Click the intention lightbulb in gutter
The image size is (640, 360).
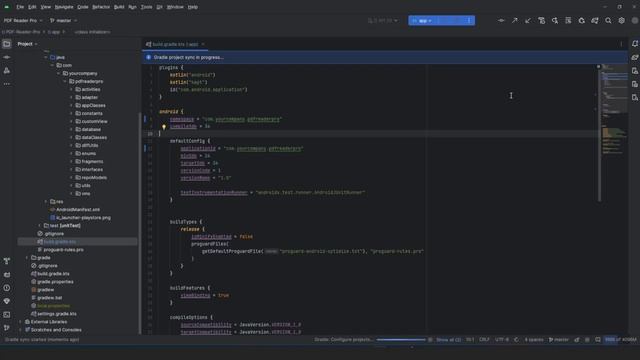pos(164,127)
